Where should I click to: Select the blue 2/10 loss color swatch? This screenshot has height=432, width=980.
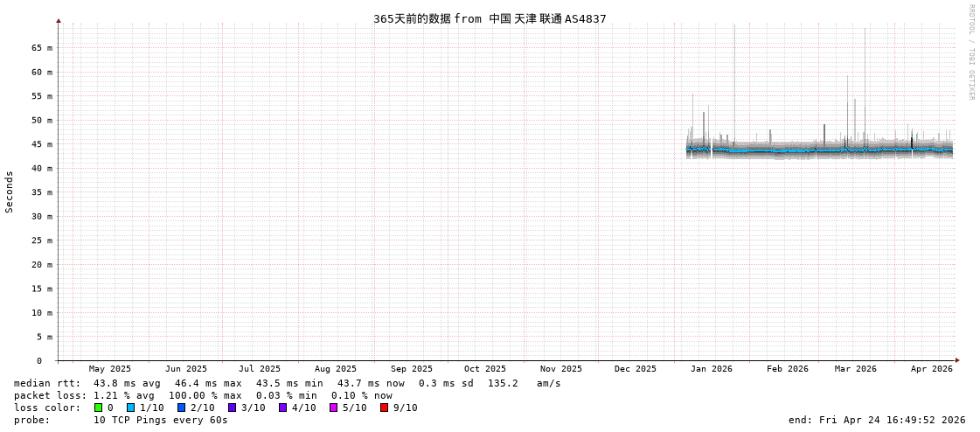pyautogui.click(x=182, y=408)
